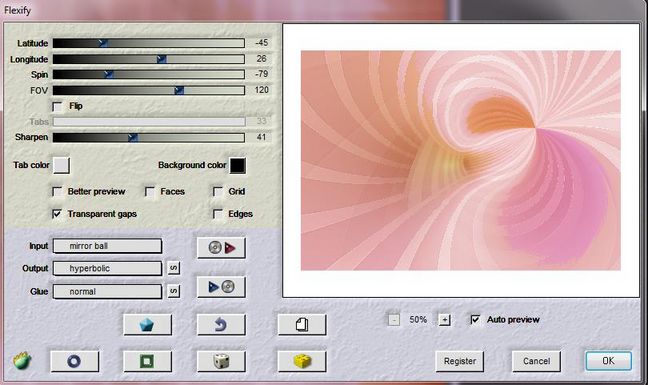Click the Latitude value -45
Viewport: 648px width, 385px height.
[x=261, y=43]
